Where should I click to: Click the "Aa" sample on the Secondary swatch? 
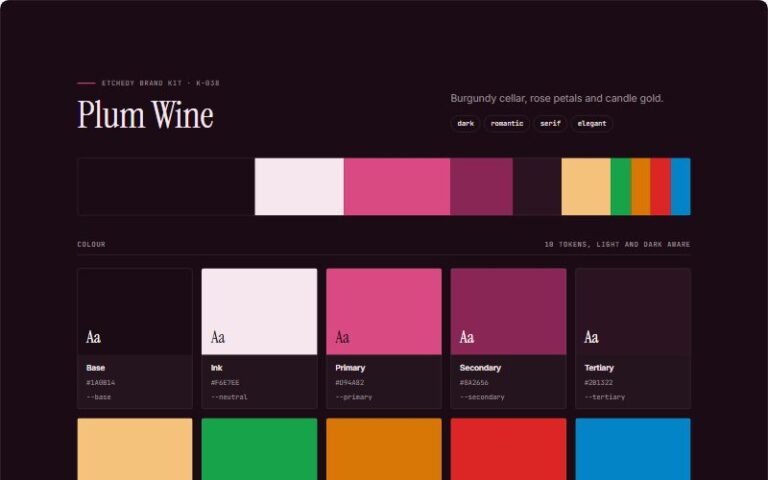coord(467,337)
